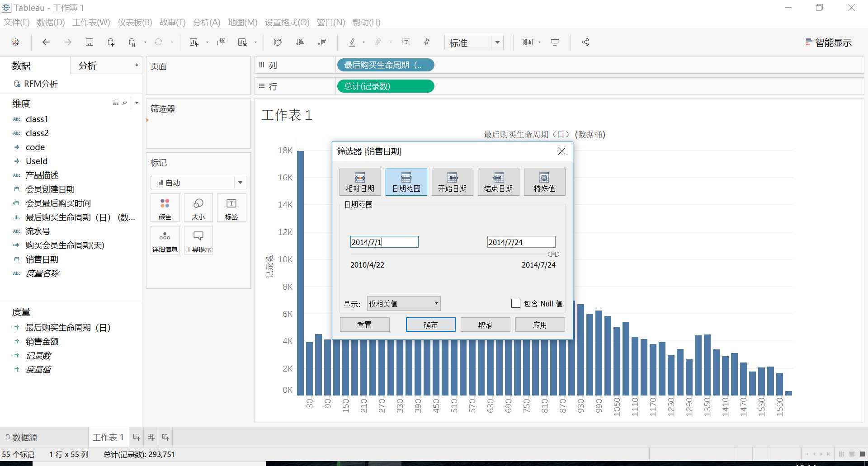
Task: Select the 销售日期 dimension field
Action: tap(42, 259)
